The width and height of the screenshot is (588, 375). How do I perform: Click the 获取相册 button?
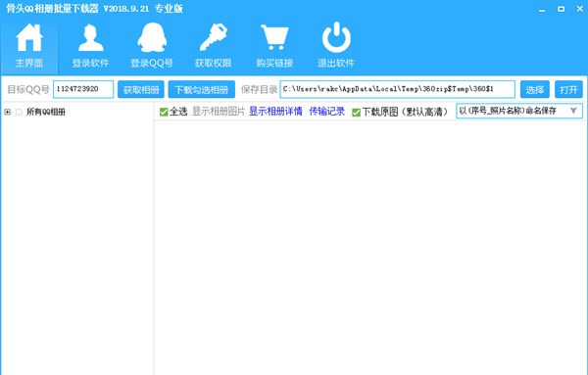coord(140,89)
